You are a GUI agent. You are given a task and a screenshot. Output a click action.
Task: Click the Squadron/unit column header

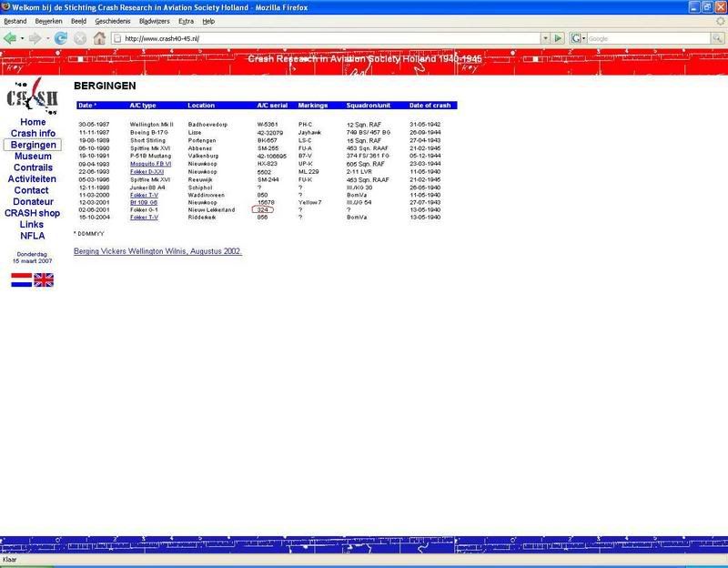click(369, 106)
